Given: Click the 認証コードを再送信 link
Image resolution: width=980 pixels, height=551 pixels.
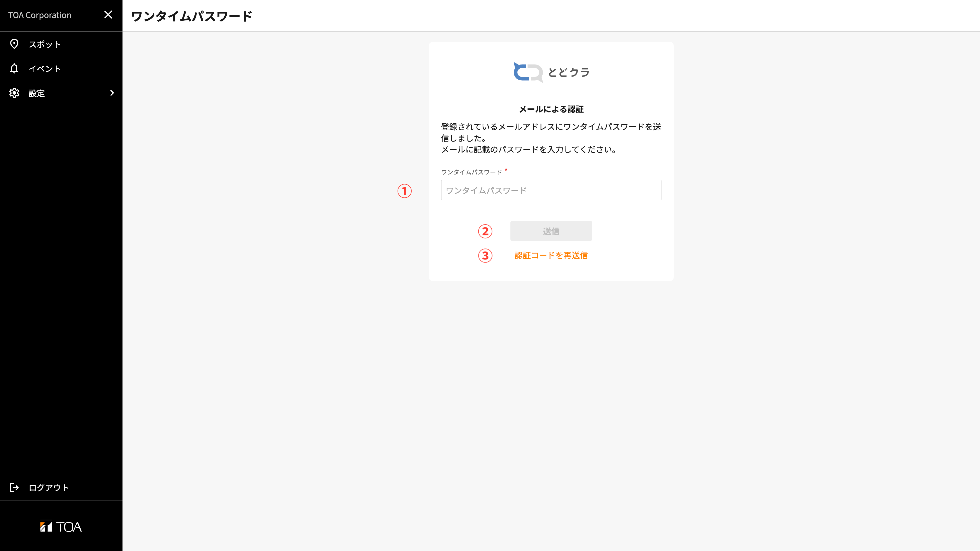Looking at the screenshot, I should [x=551, y=256].
